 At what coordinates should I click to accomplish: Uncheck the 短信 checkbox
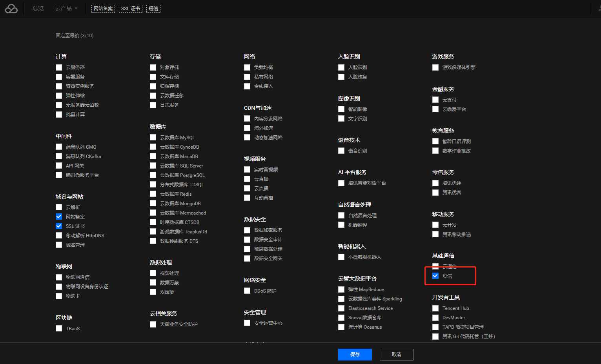coord(435,276)
